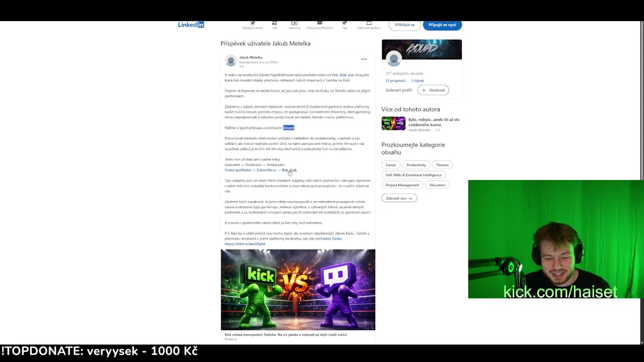Open Stáhnout aplikaci navigation icon
The image size is (644, 362).
point(369,25)
